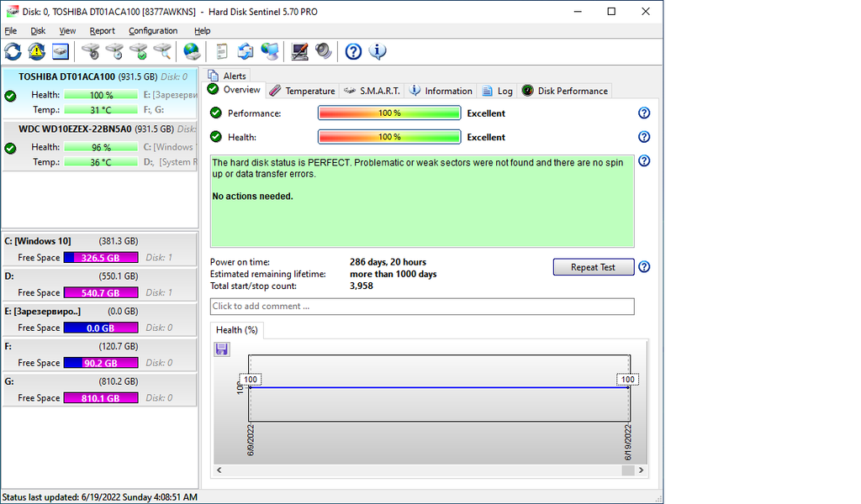The image size is (861, 504).
Task: Click help icon next to Health bar
Action: tap(644, 137)
